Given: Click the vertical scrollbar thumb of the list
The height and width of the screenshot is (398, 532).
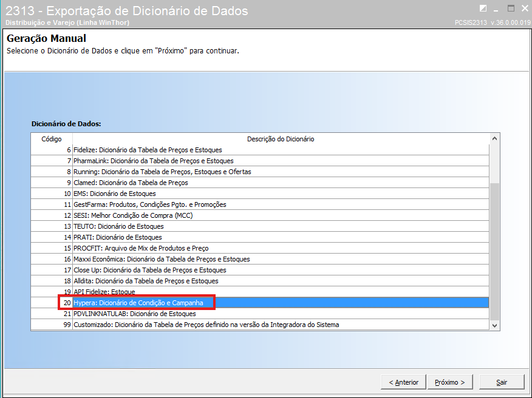Looking at the screenshot, I should point(495,251).
